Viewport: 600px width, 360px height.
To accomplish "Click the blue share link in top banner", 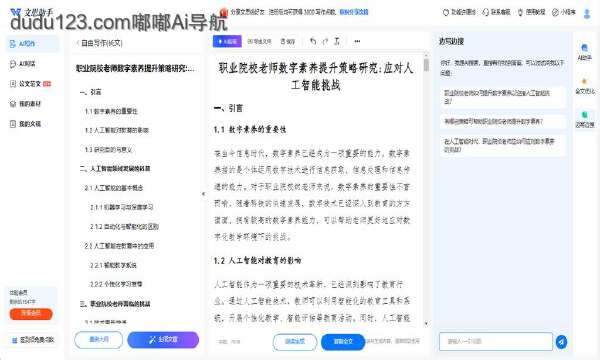I will (354, 12).
